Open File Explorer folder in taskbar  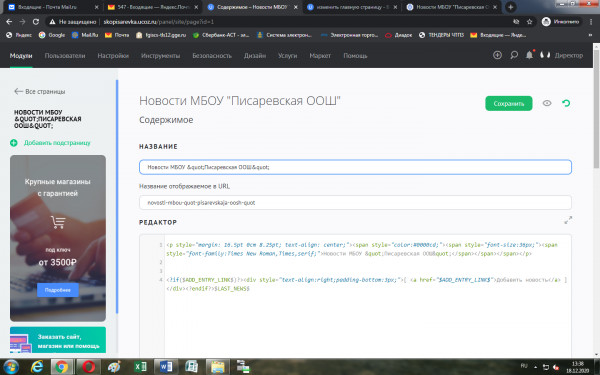(x=217, y=367)
